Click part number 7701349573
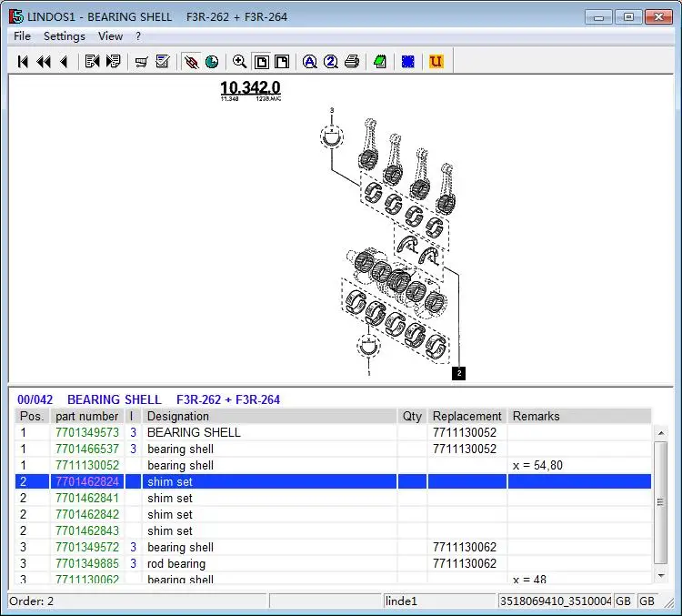682x616 pixels. [87, 433]
